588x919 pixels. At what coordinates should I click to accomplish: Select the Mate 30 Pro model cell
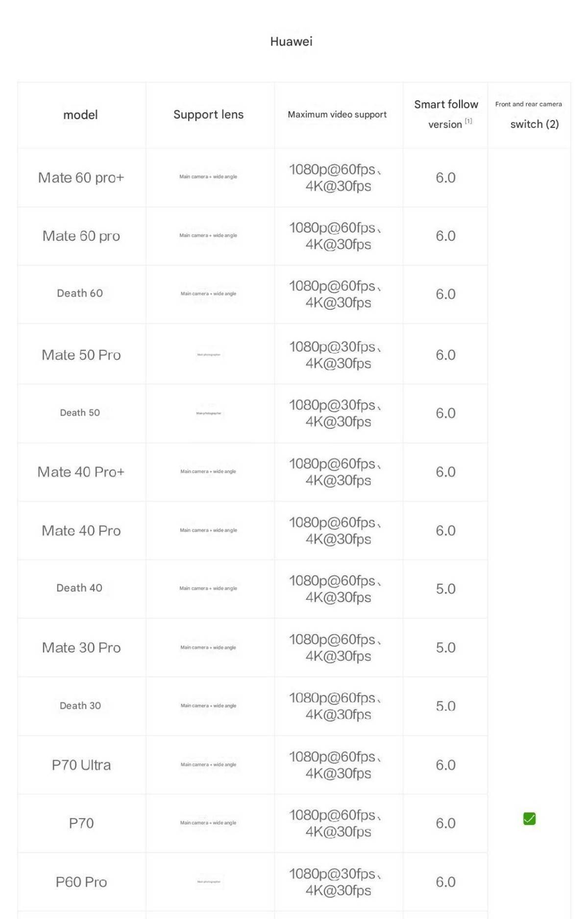pyautogui.click(x=81, y=647)
